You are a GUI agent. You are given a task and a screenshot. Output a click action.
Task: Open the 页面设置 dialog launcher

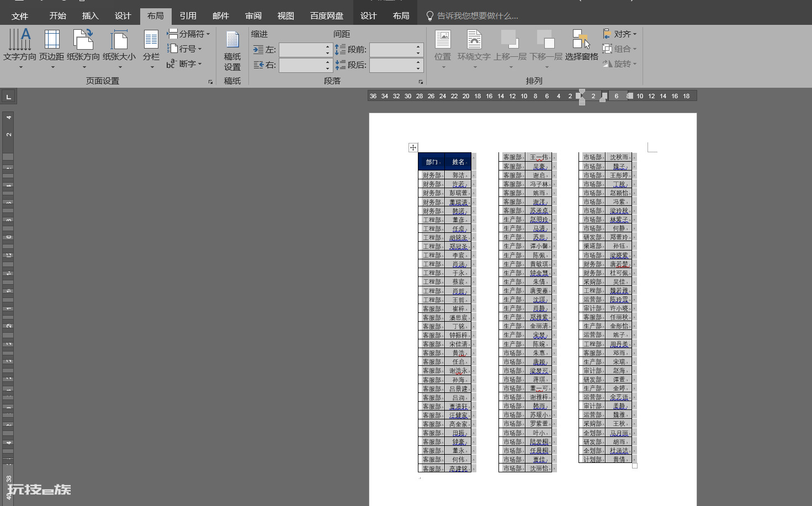tap(210, 82)
